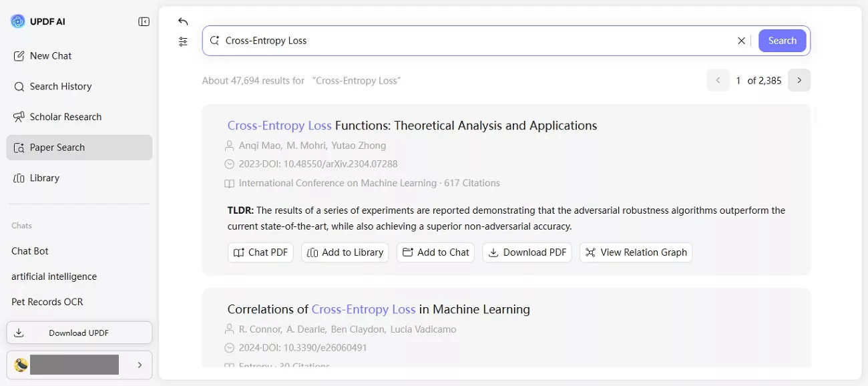Open the Chat Bot conversation
Image resolution: width=868 pixels, height=386 pixels.
coord(29,250)
